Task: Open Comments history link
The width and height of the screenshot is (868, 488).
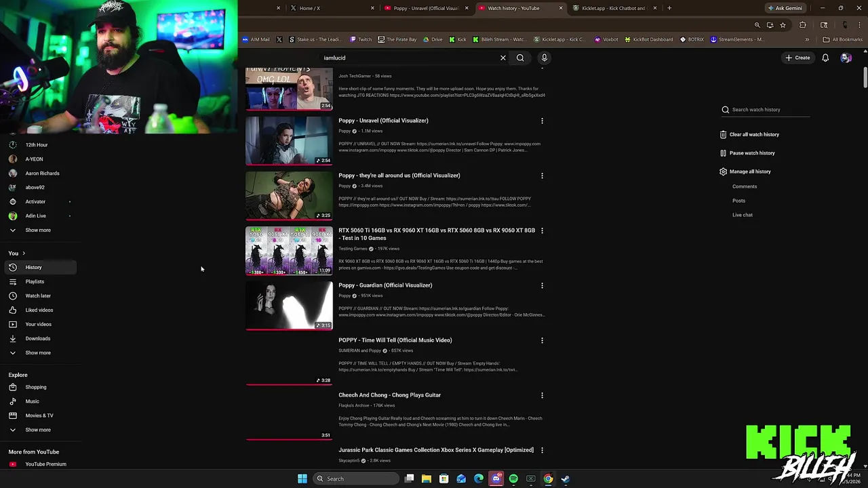Action: point(745,186)
